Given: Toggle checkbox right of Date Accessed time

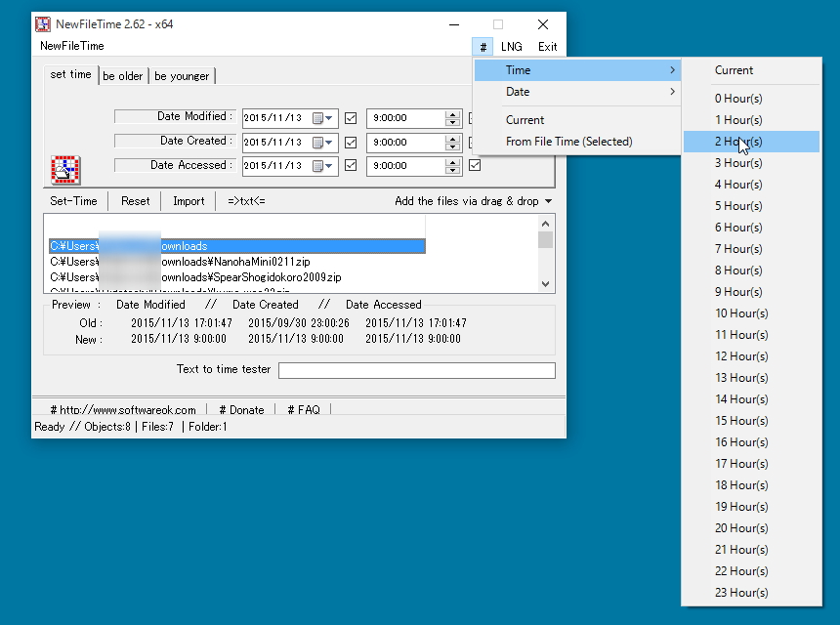Looking at the screenshot, I should pyautogui.click(x=475, y=165).
